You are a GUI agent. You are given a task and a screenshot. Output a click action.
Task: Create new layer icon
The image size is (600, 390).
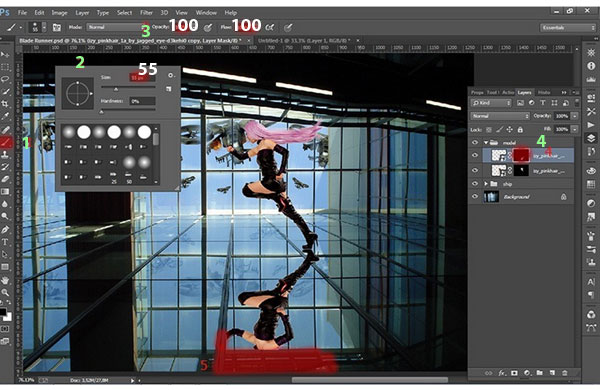pyautogui.click(x=552, y=373)
